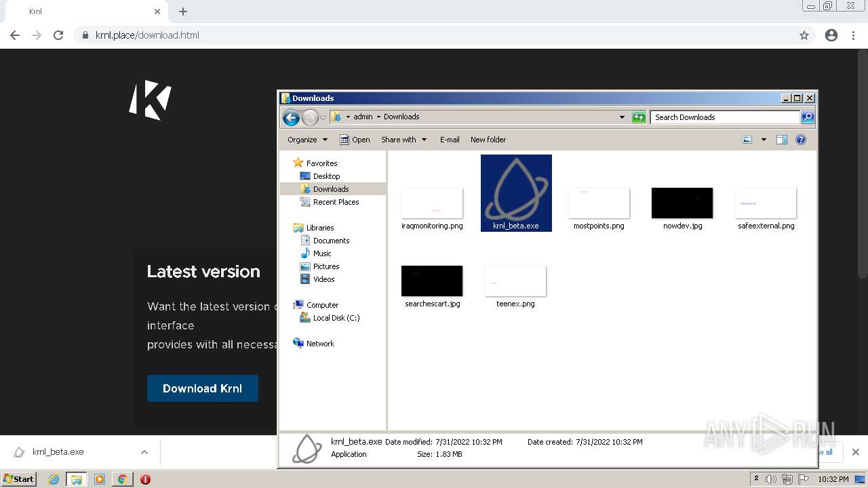Click the Change your view icon
Screen dimensions: 868x488
(747, 140)
